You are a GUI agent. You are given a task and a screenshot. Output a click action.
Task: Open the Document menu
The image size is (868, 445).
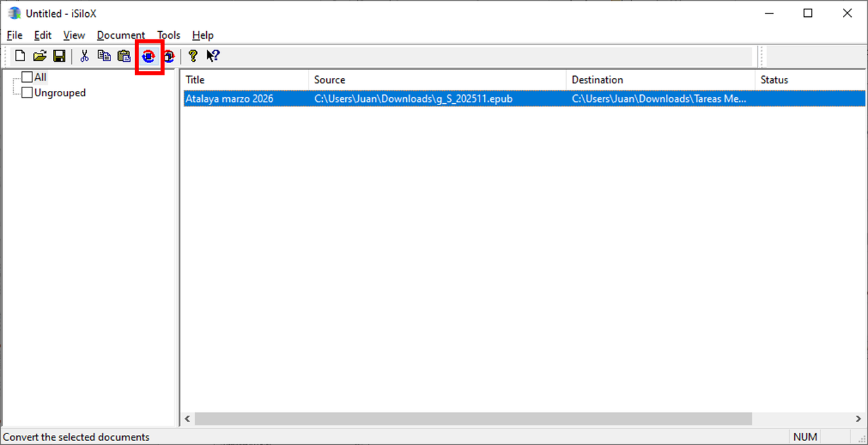121,35
